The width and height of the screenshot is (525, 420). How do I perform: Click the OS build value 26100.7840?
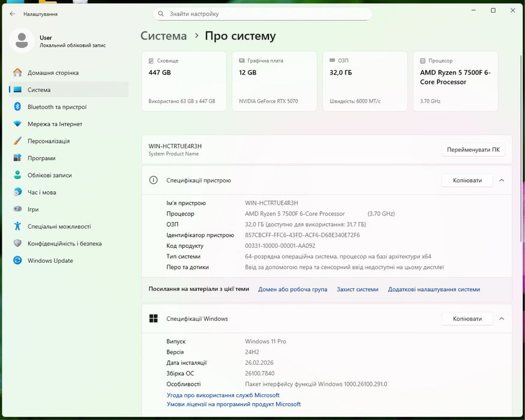tap(260, 373)
